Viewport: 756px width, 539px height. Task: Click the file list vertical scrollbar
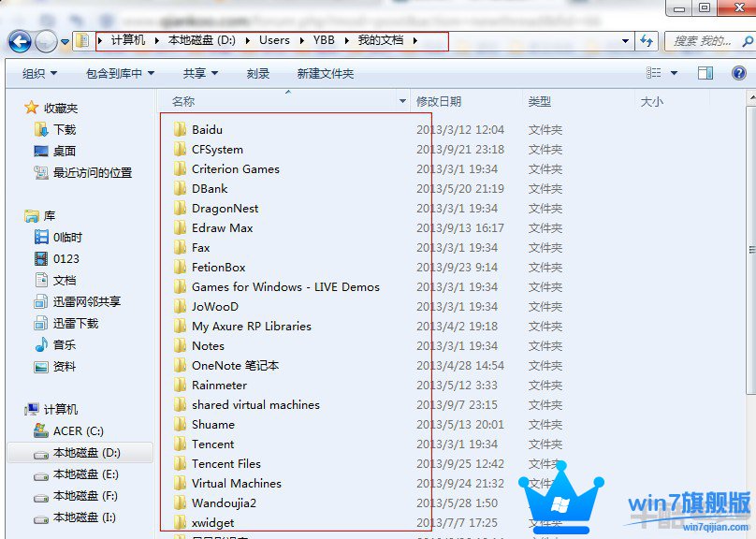[751, 250]
